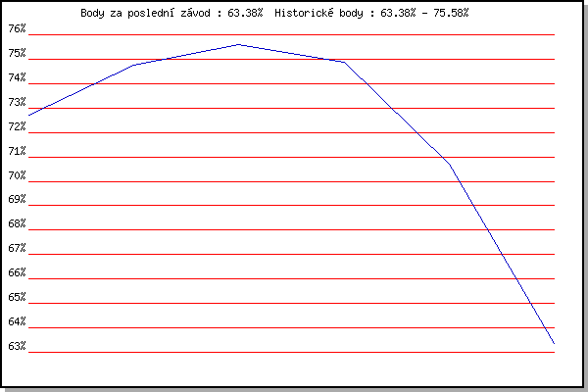588x392 pixels.
Task: Click the 65% axis label
Action: point(17,297)
